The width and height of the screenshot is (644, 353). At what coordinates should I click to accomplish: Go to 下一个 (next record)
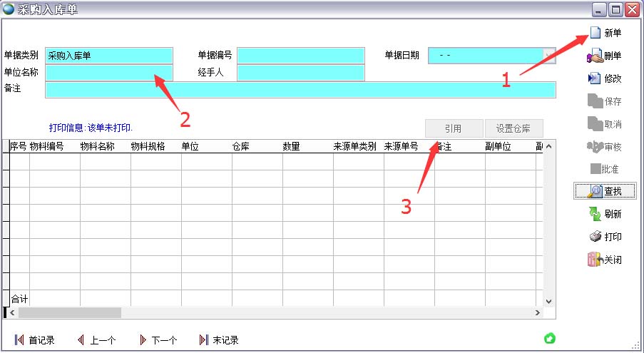(x=157, y=340)
